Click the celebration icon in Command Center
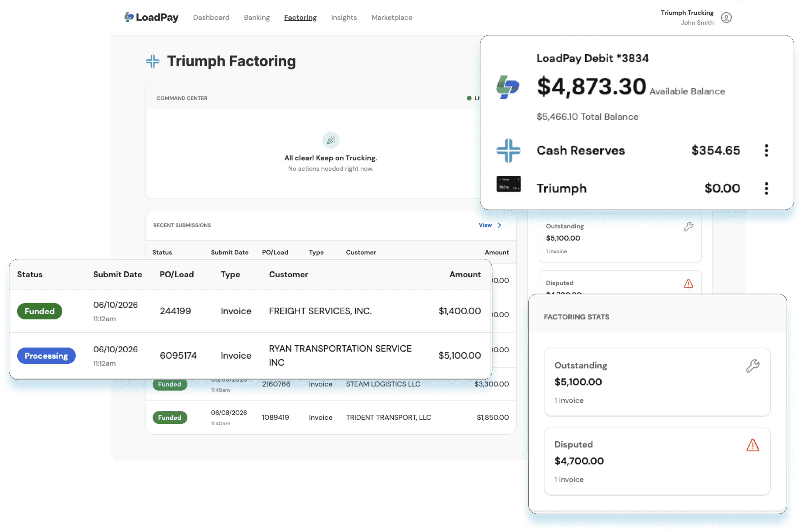 coord(331,140)
